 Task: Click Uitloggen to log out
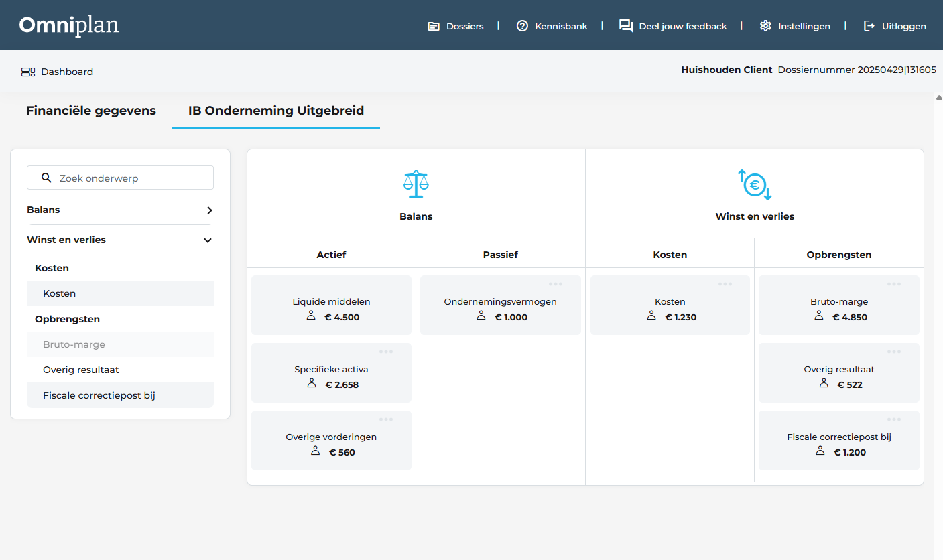[x=895, y=26]
